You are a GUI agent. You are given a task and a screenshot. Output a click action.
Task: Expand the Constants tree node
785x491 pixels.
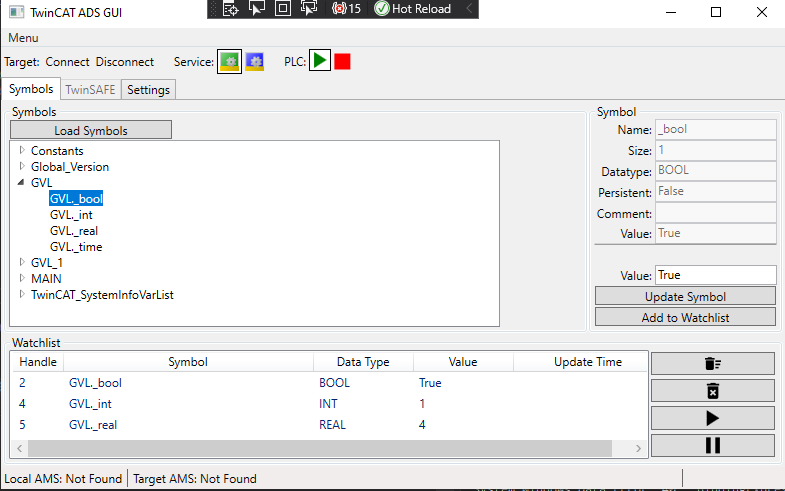(22, 150)
